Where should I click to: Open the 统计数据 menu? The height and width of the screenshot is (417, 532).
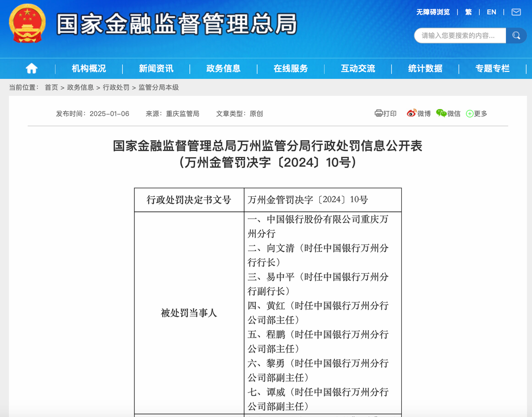[x=426, y=69]
